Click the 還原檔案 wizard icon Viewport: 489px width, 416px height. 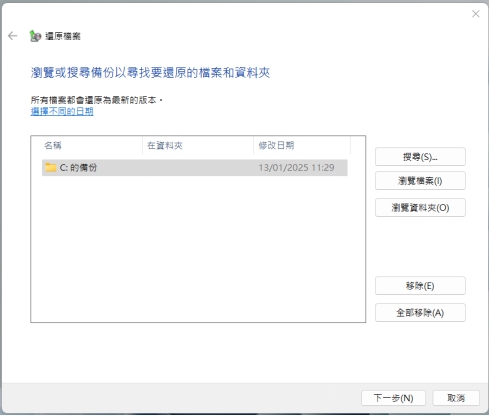(35, 36)
